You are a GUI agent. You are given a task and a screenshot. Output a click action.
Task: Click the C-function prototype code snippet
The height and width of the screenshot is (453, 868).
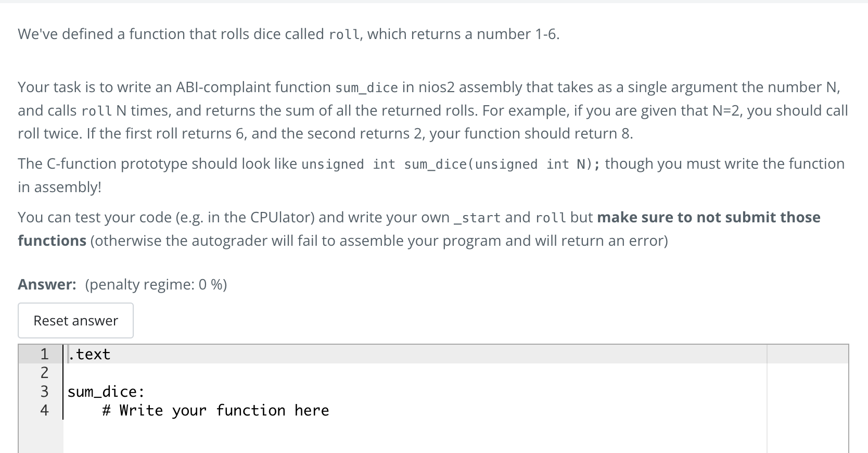point(449,163)
